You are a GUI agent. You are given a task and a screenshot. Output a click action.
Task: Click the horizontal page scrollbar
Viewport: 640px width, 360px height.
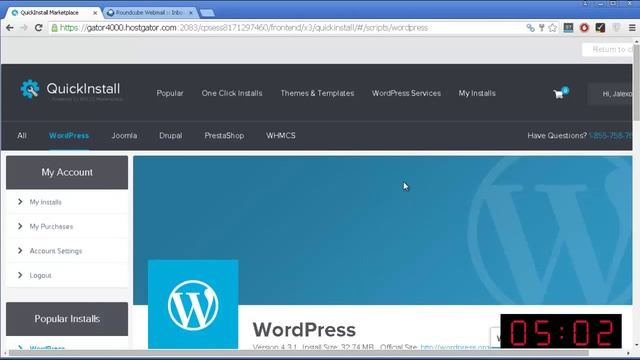298,353
